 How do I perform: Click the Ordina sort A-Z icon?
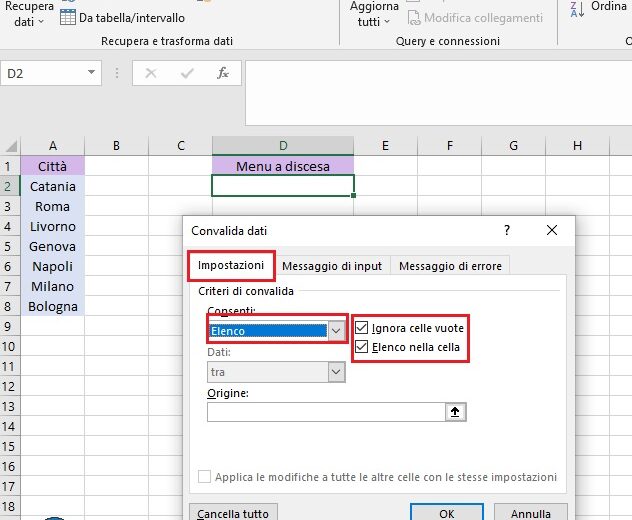(577, 9)
